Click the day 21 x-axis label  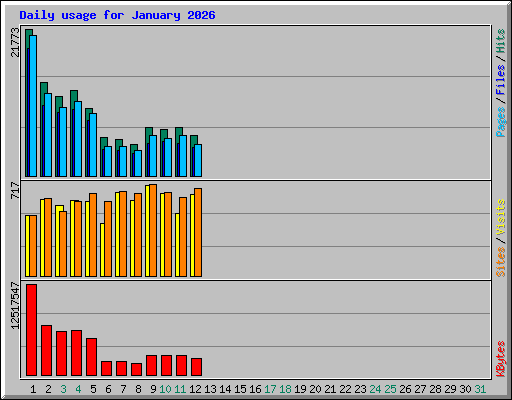click(330, 389)
